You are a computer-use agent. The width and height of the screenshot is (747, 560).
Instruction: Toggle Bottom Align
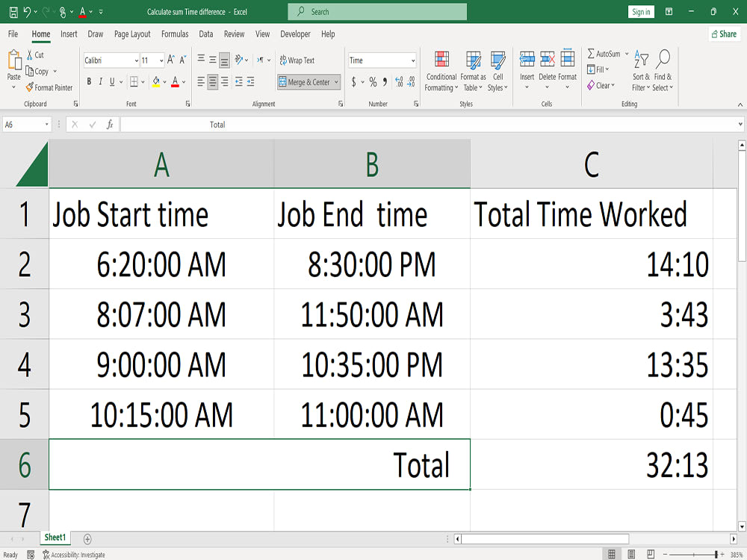coord(224,60)
